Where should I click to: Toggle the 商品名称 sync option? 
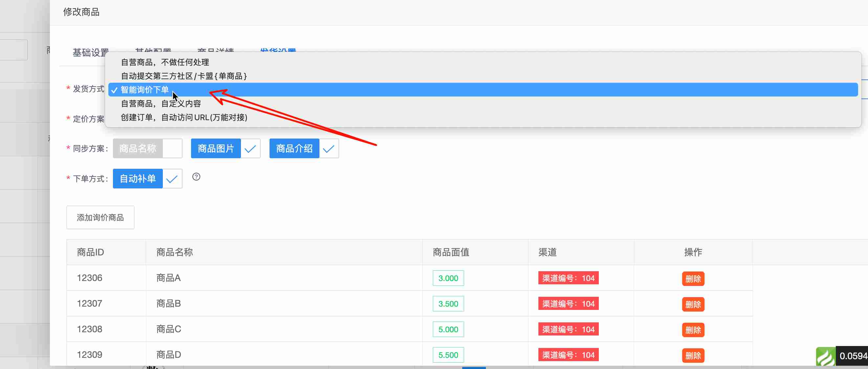click(x=147, y=149)
